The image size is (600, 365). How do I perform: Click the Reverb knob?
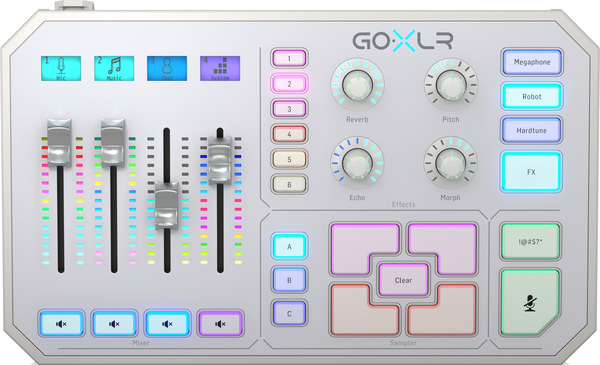(x=357, y=85)
